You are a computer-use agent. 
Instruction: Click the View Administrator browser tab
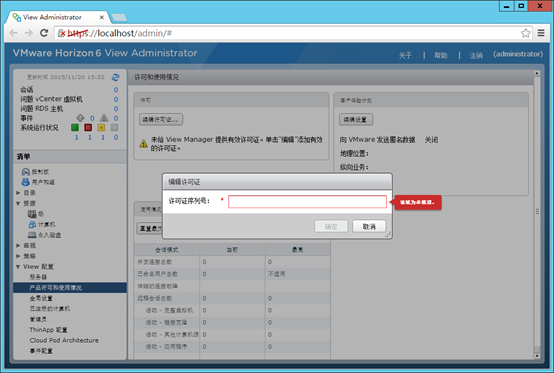coord(57,17)
